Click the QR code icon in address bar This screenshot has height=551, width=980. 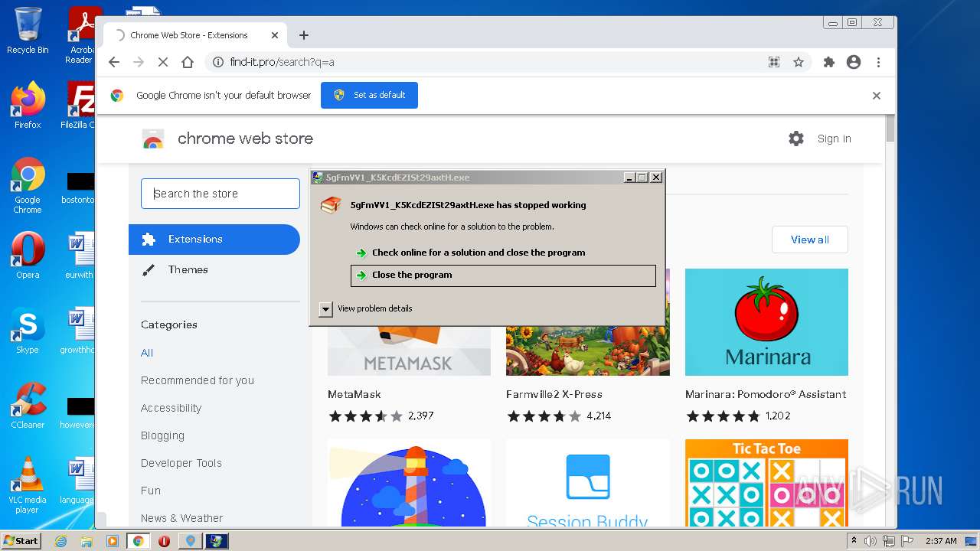click(774, 62)
